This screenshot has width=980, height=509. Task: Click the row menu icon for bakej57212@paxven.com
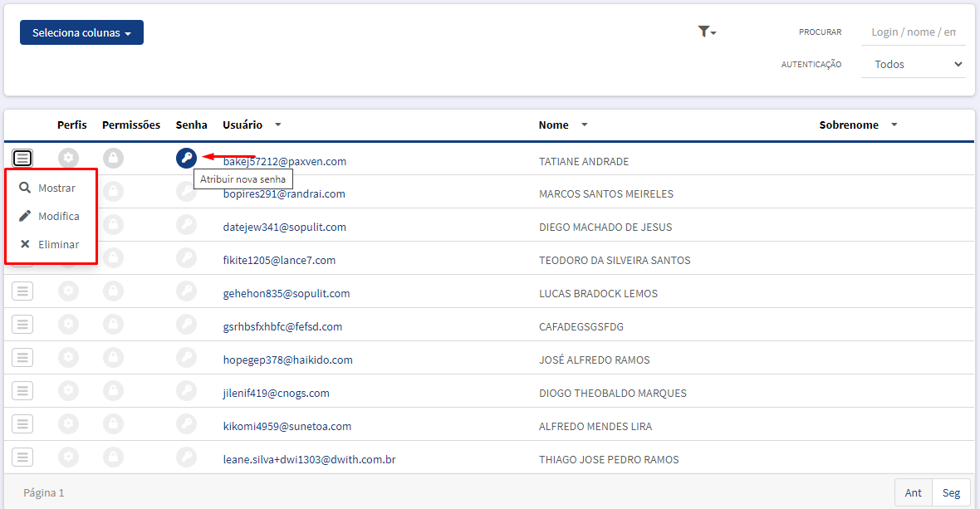pyautogui.click(x=22, y=158)
